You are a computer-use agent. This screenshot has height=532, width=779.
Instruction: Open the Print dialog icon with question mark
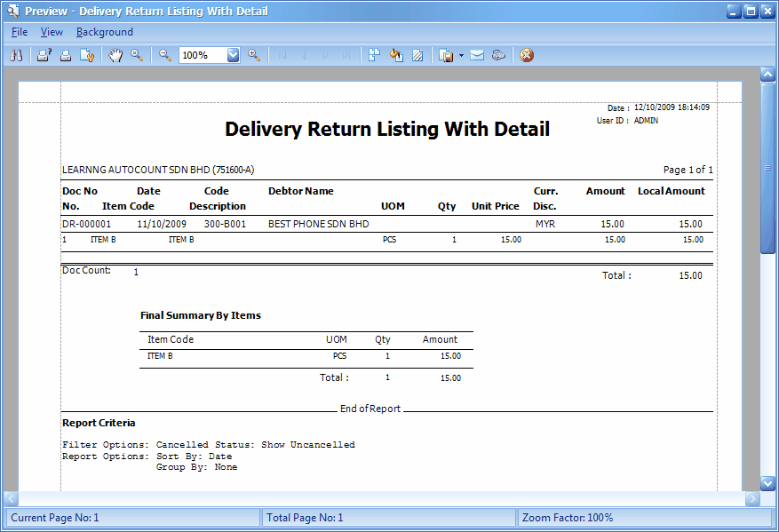[44, 55]
